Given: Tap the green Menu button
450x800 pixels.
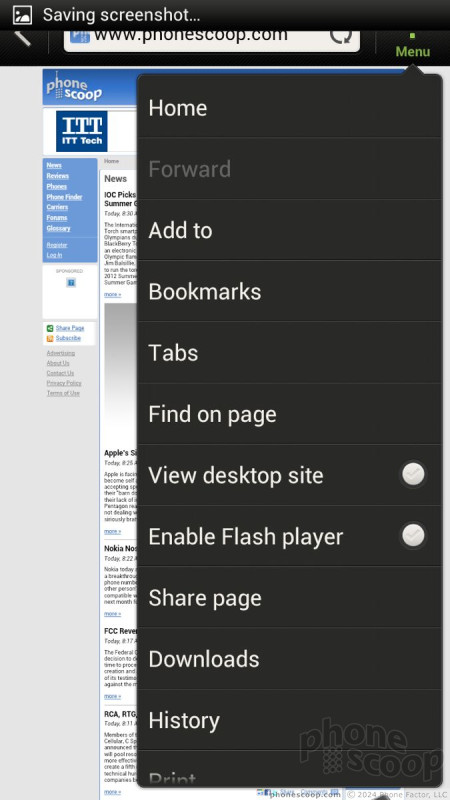Looking at the screenshot, I should [412, 47].
